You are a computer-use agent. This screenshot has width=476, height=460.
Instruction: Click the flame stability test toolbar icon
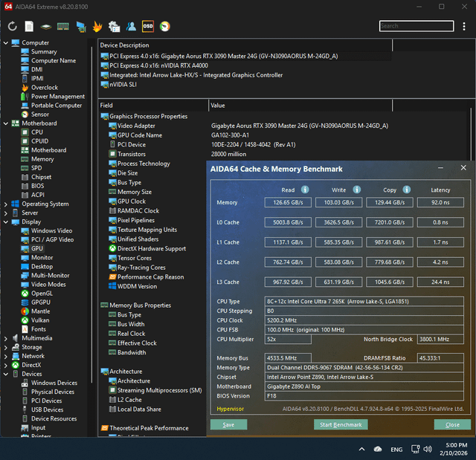point(97,26)
